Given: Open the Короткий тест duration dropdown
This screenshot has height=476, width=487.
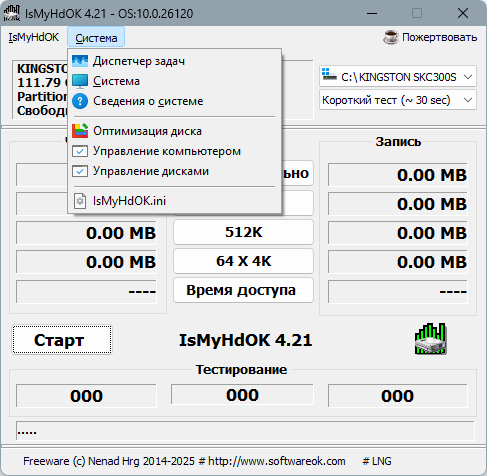Looking at the screenshot, I should pyautogui.click(x=468, y=100).
